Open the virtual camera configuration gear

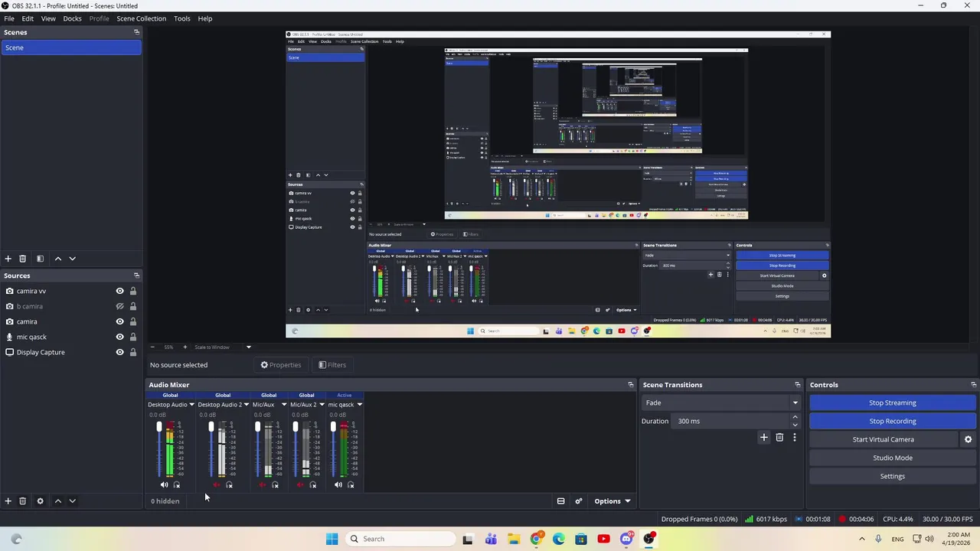(968, 439)
